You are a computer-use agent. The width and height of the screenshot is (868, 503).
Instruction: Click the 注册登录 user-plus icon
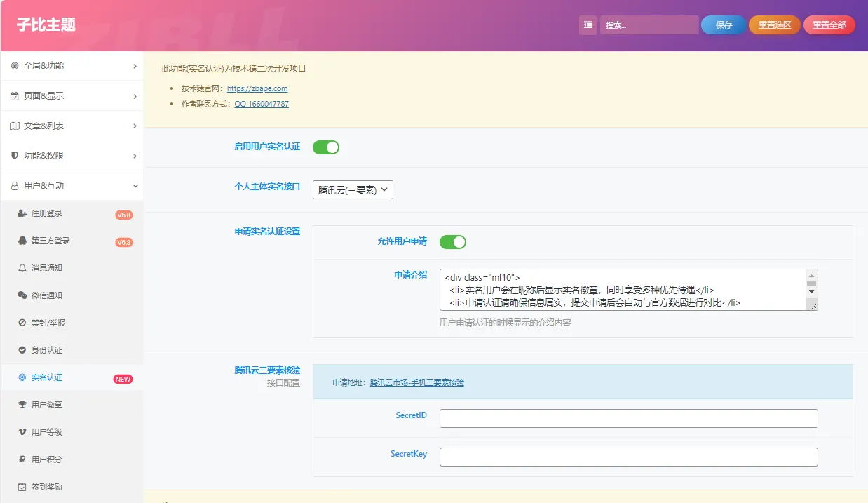click(x=22, y=213)
